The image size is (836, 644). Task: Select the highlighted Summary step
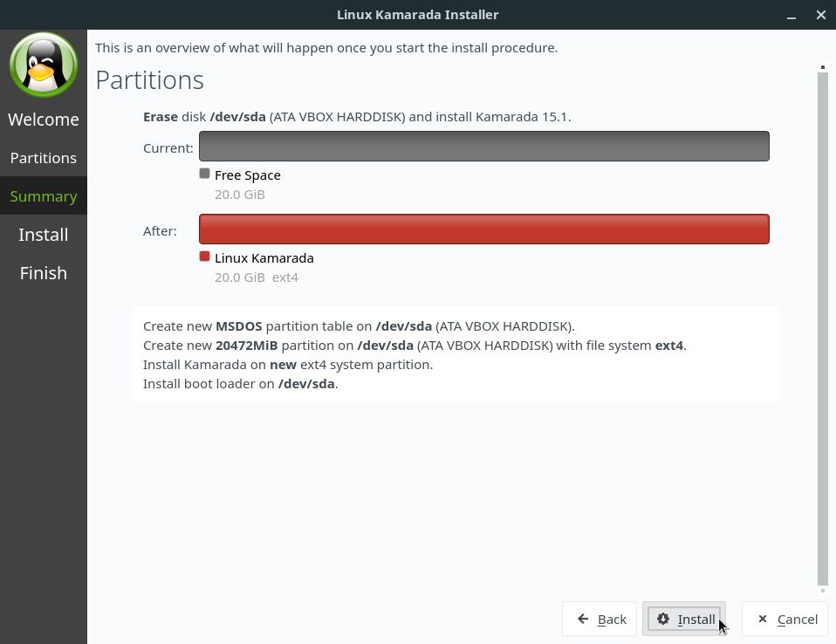click(x=43, y=196)
